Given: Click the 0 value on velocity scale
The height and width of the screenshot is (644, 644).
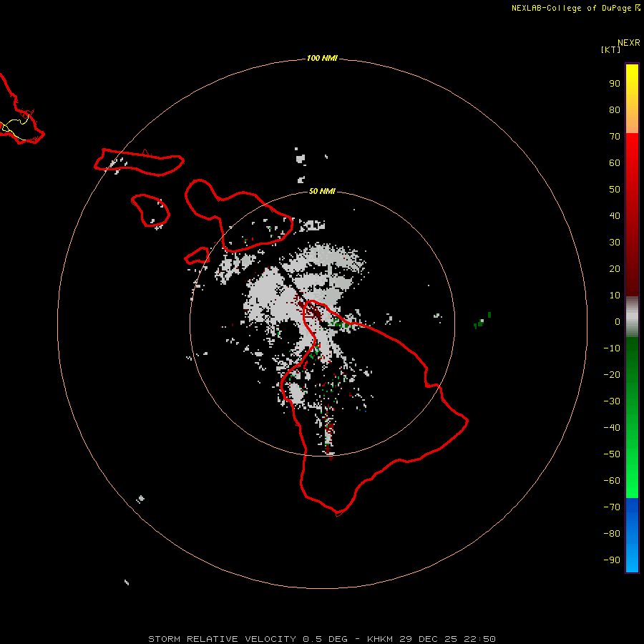Looking at the screenshot, I should click(618, 322).
